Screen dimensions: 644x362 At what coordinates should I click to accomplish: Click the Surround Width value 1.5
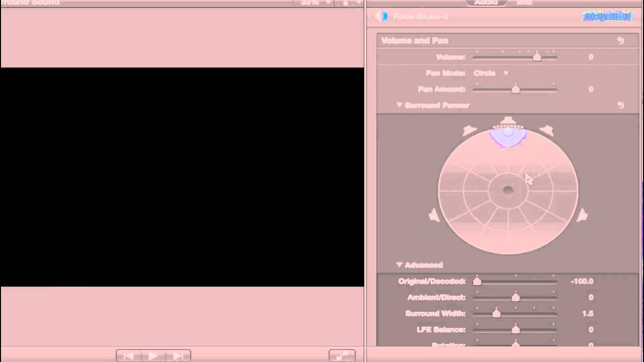(x=588, y=313)
